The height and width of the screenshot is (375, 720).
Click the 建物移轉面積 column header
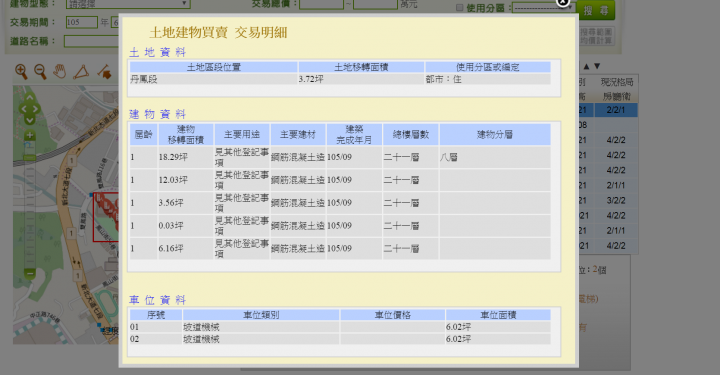tap(186, 134)
